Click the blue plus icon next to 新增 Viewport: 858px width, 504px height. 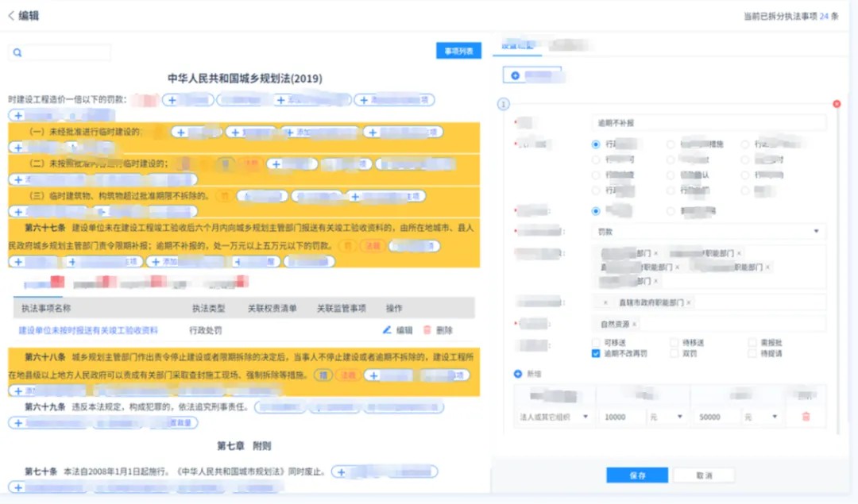pos(518,373)
